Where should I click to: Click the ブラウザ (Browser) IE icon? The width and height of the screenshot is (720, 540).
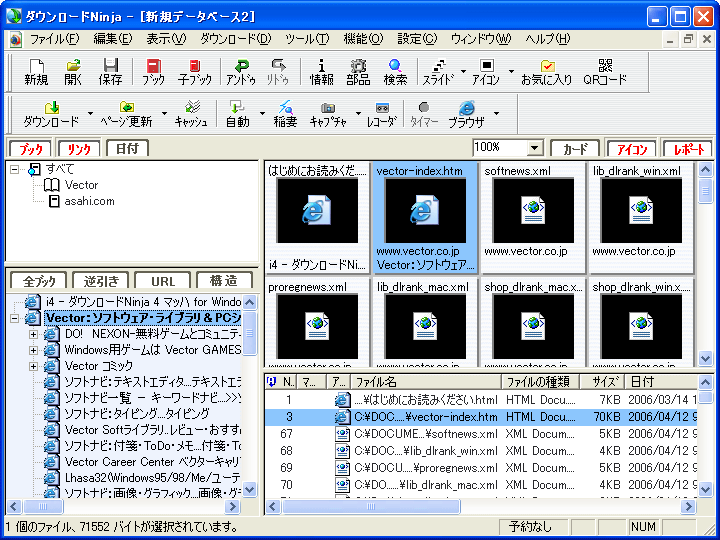tap(467, 114)
